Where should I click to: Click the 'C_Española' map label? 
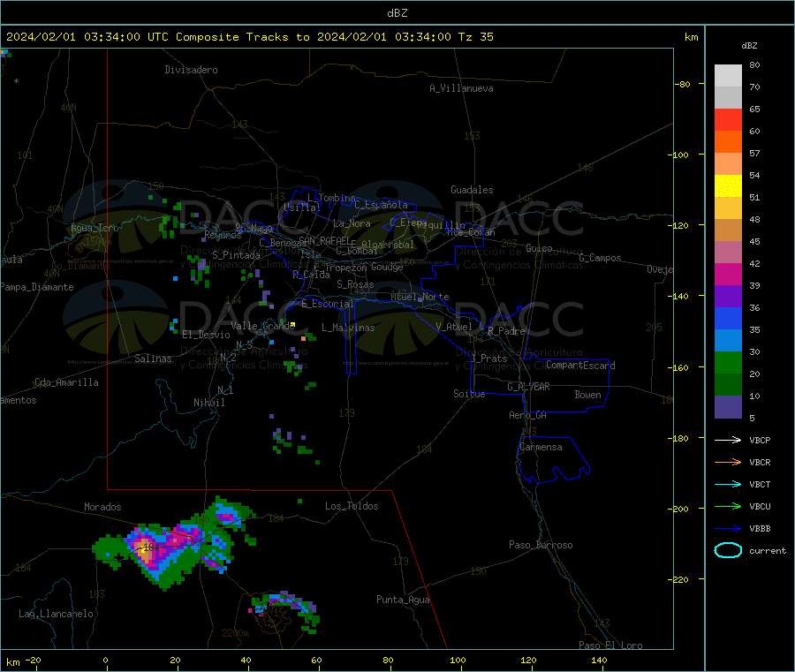[381, 205]
